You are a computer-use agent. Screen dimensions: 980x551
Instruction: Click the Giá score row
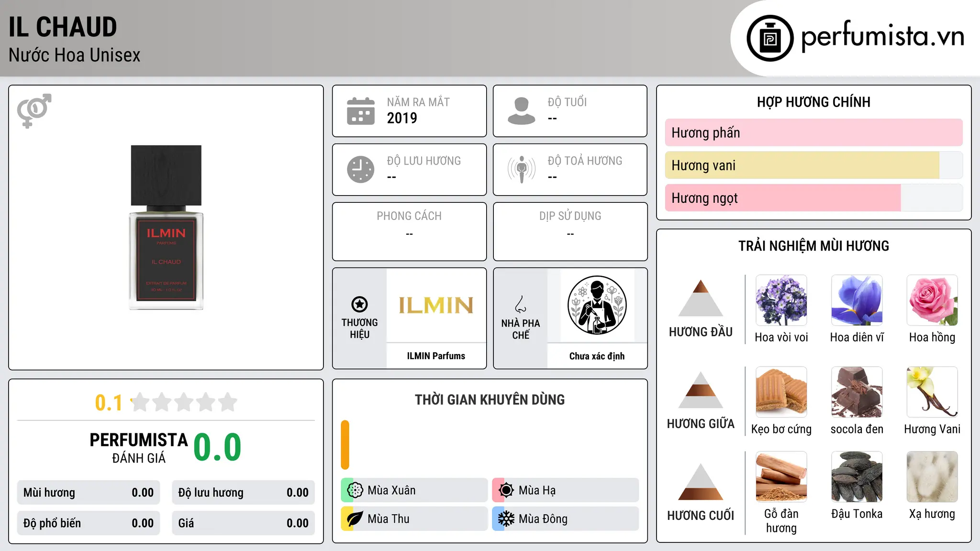tap(243, 523)
